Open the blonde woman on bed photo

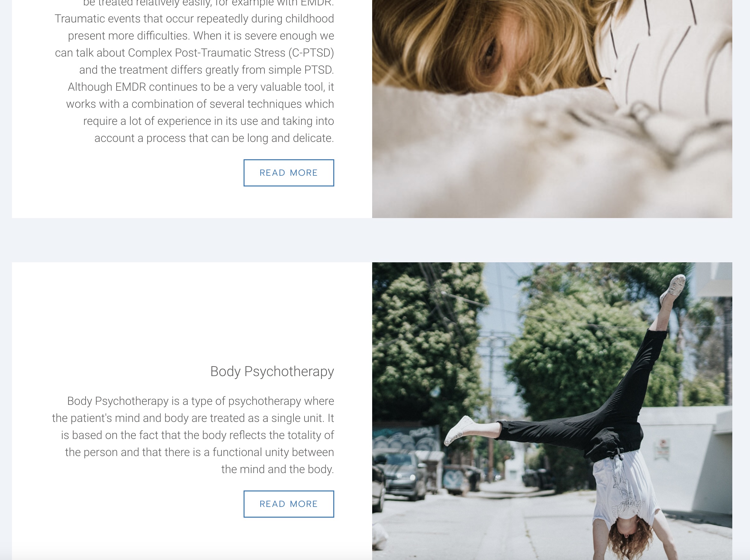552,109
